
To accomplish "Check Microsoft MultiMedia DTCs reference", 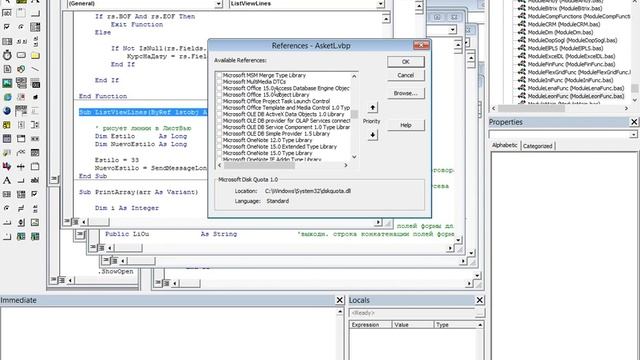I will tap(219, 82).
